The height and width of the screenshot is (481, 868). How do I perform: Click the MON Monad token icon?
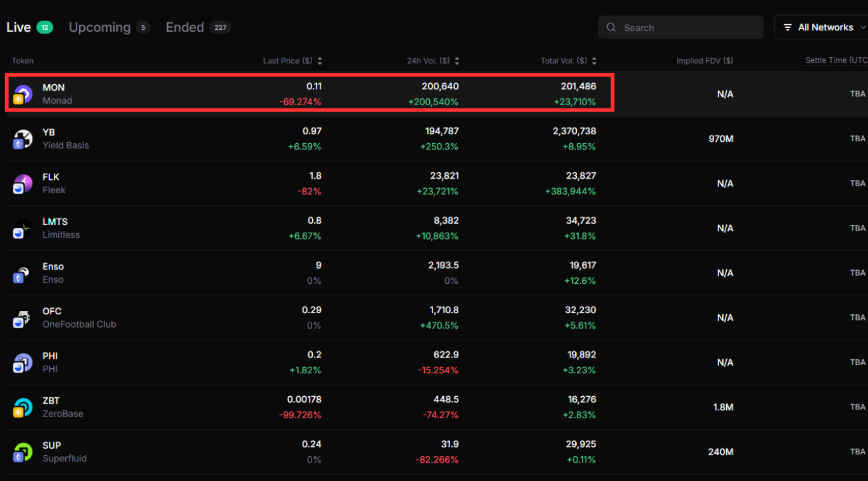click(23, 94)
